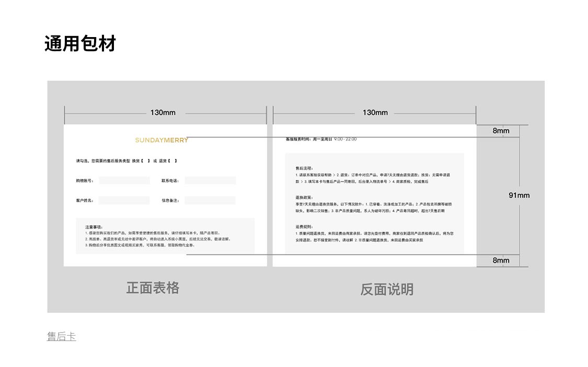Viewport: 588px width, 367px height.
Task: Click the right 130mm width label
Action: pyautogui.click(x=375, y=113)
